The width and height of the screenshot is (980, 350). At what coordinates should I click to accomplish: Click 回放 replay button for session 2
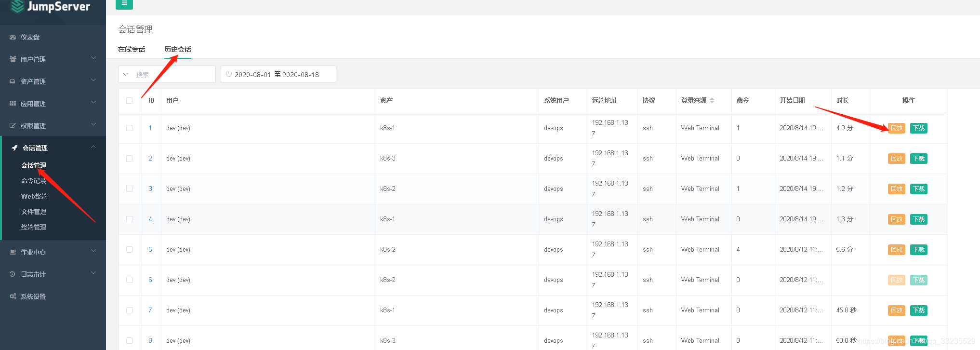pyautogui.click(x=897, y=159)
